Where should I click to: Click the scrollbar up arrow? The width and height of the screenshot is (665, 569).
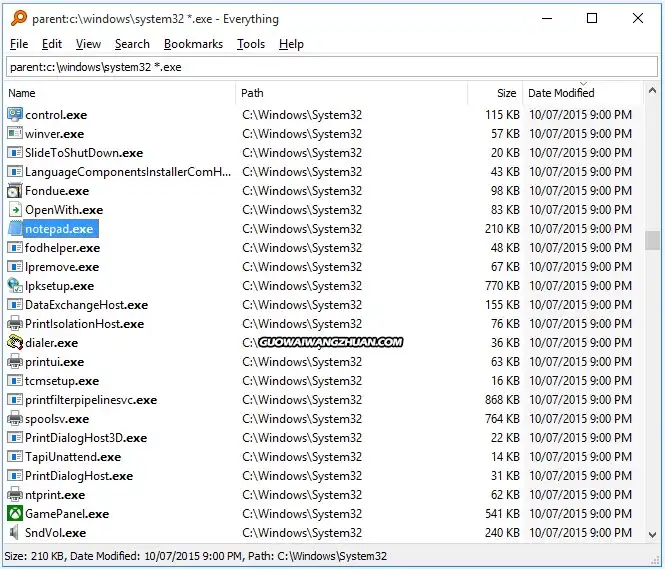tap(652, 90)
